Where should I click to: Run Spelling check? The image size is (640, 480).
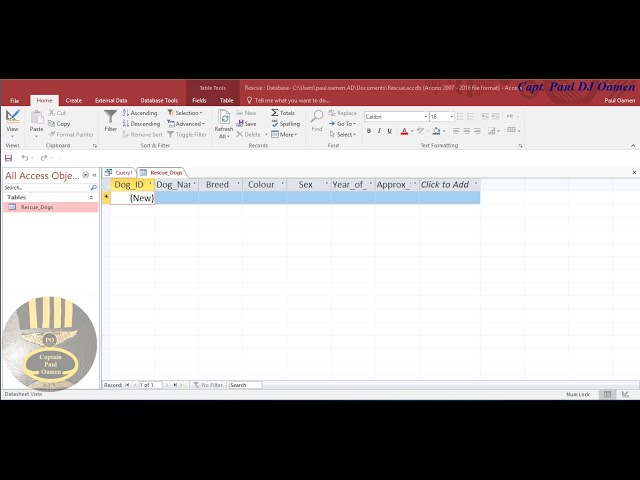[286, 124]
